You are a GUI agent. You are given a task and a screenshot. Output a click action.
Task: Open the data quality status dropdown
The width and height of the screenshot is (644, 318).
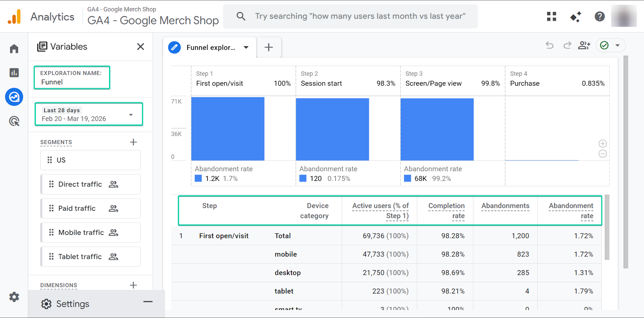tap(611, 45)
